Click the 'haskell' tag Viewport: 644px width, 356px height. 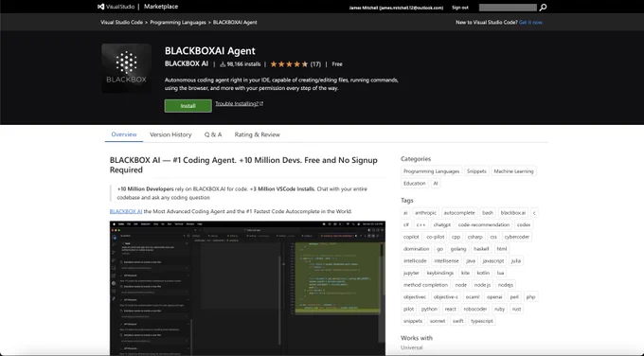tap(481, 249)
